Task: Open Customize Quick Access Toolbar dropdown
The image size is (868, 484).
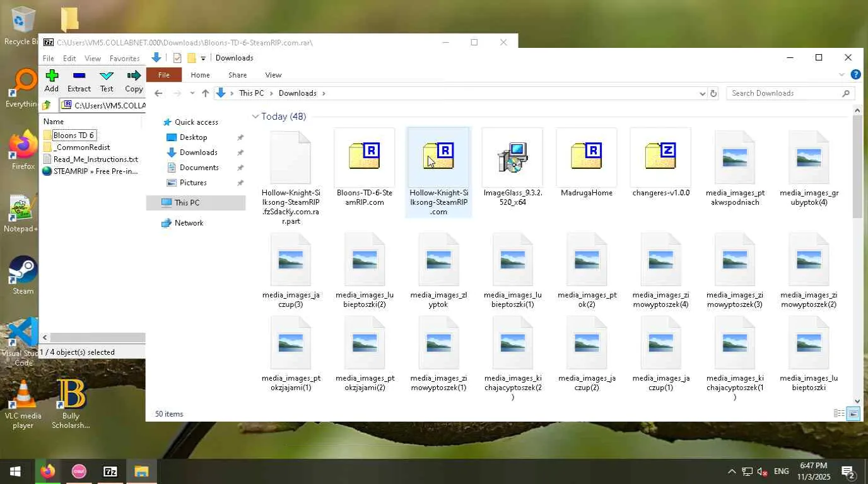Action: [203, 58]
